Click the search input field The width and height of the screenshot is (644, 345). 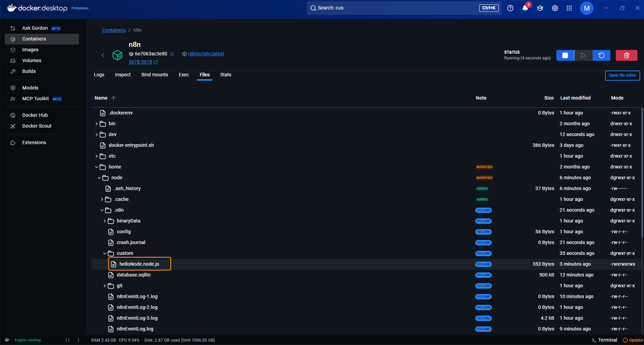click(396, 8)
